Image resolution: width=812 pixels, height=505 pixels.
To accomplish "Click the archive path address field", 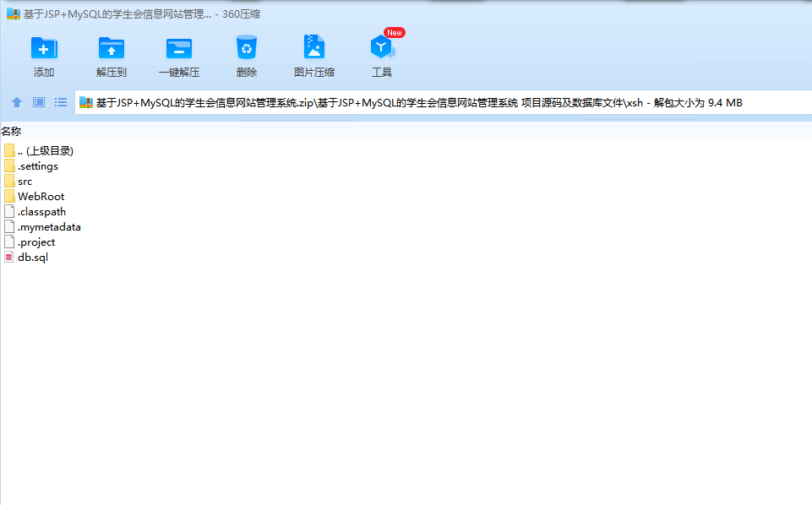I will click(x=444, y=102).
